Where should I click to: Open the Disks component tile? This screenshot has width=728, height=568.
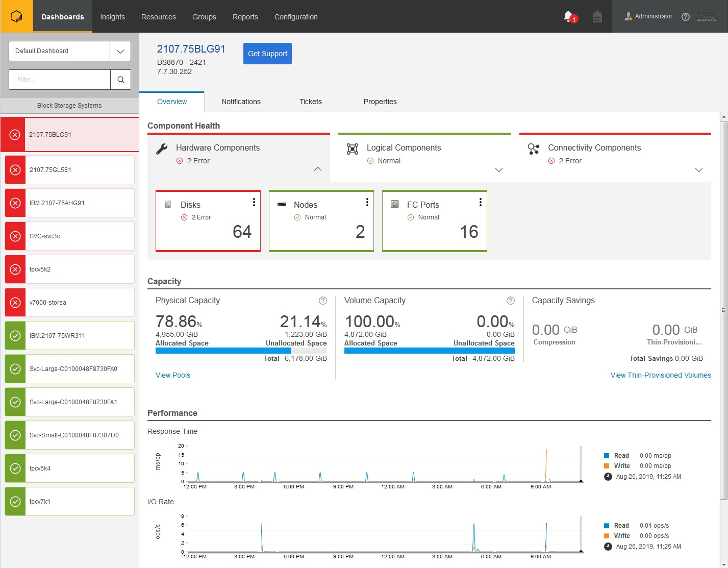[208, 221]
